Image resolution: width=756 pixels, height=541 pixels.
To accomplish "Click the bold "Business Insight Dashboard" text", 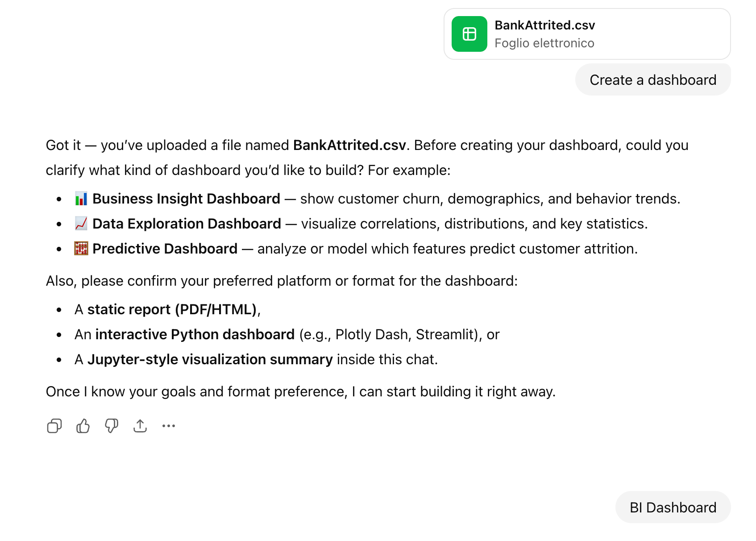I will pyautogui.click(x=186, y=199).
